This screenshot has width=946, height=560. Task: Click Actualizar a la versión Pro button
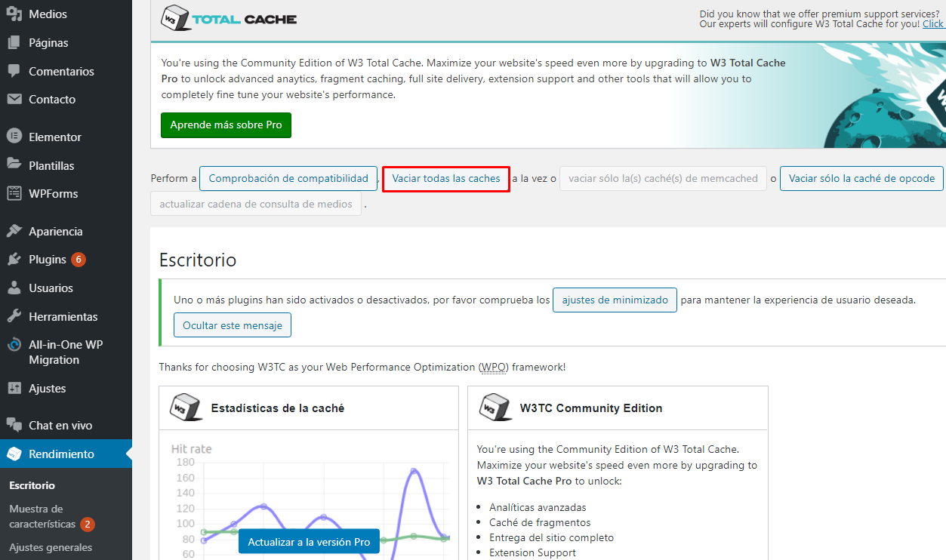pyautogui.click(x=309, y=542)
